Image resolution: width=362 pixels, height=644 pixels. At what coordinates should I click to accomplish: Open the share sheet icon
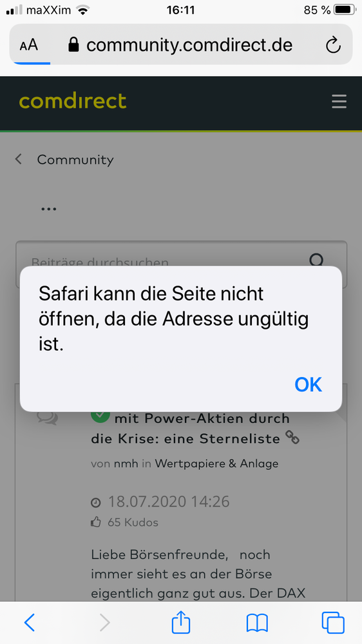(181, 622)
